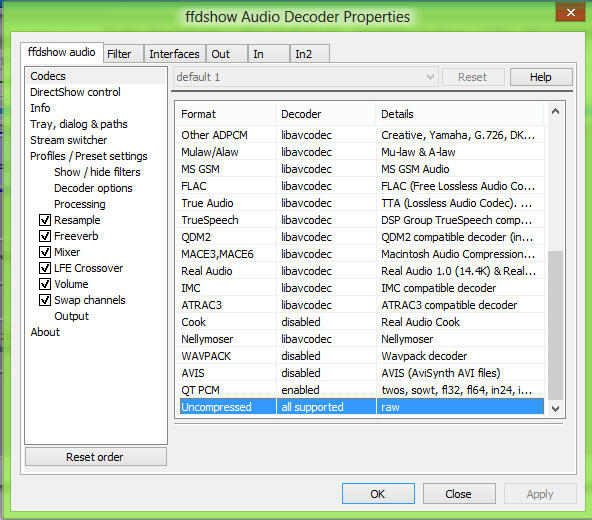The height and width of the screenshot is (520, 592).
Task: Select DirectShow control page
Action: click(75, 92)
